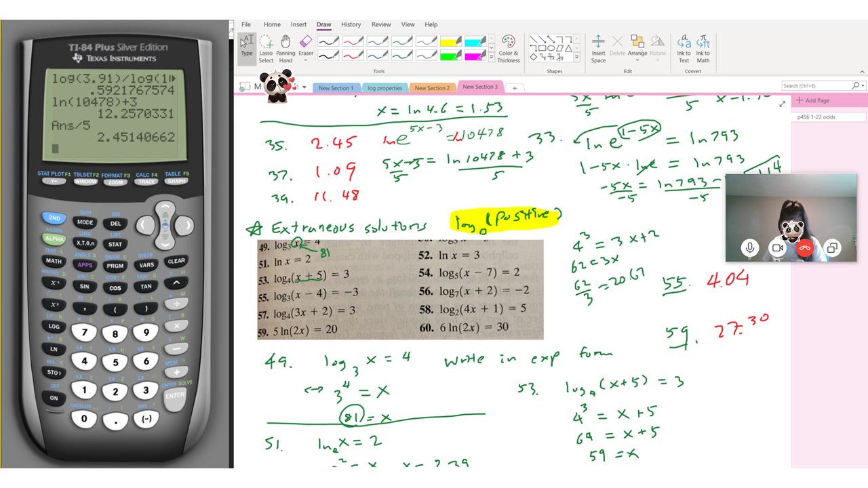Toggle full page view with expand arrows
This screenshot has height=488, width=868.
click(x=782, y=104)
